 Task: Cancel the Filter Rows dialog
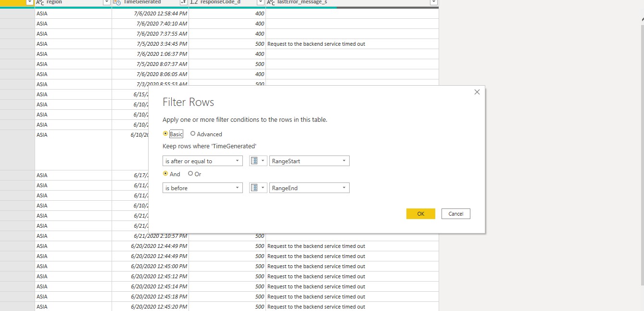(456, 214)
